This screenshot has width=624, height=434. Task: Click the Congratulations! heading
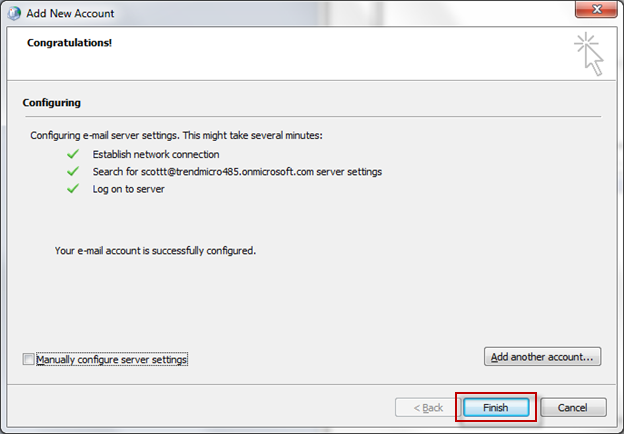tap(70, 44)
